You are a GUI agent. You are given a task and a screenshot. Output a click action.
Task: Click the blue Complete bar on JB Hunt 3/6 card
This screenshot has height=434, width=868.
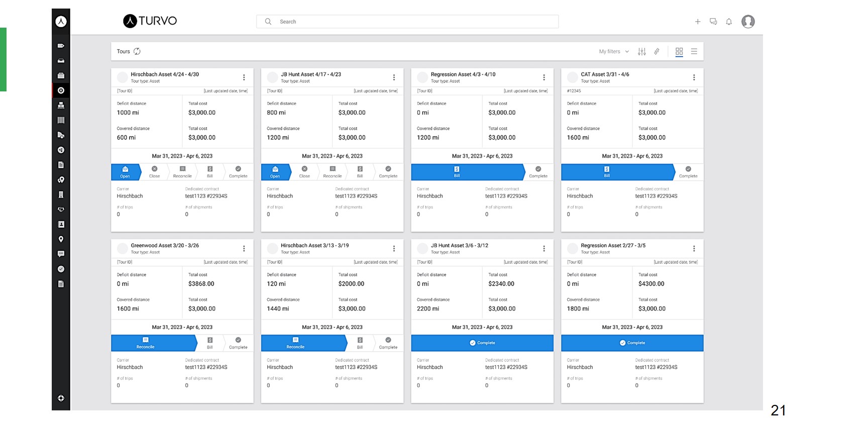(482, 343)
